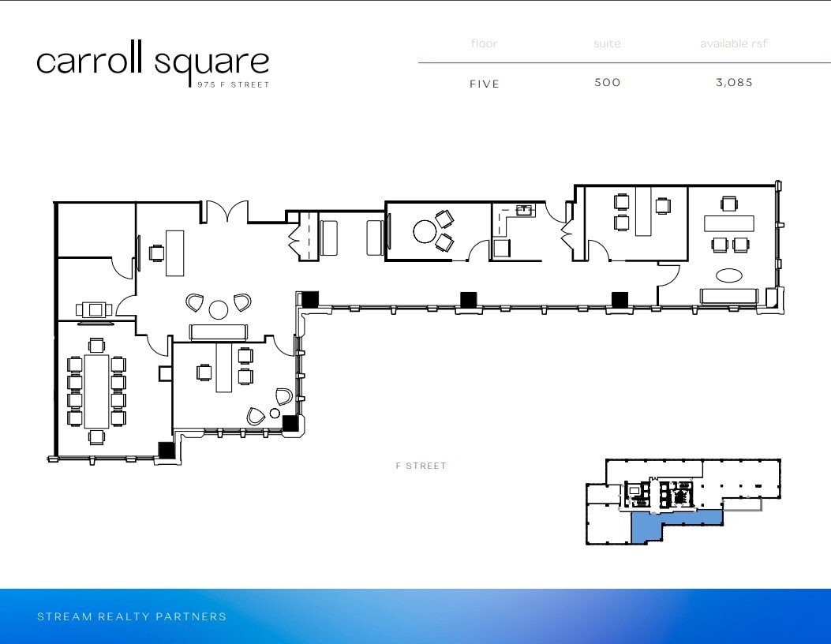
Task: Click STREAM REALTY PARTNERS in the footer
Action: pos(131,617)
